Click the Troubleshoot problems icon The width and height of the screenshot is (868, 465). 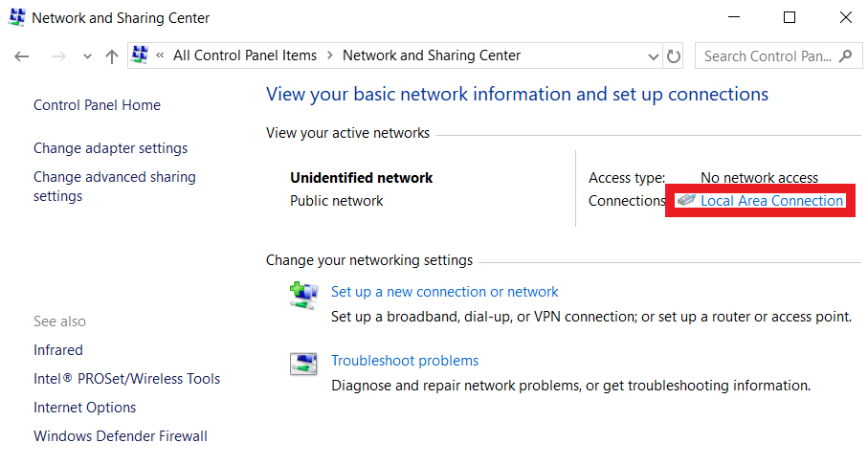pos(303,365)
